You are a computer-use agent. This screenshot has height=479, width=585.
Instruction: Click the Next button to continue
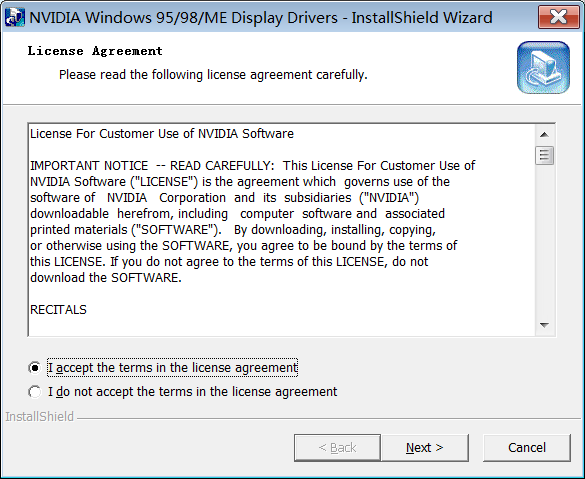425,448
